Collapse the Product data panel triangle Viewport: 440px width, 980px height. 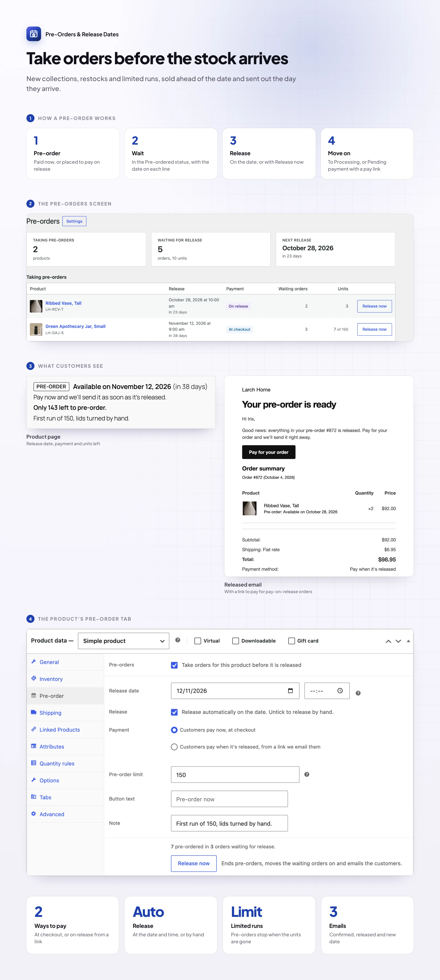point(408,641)
